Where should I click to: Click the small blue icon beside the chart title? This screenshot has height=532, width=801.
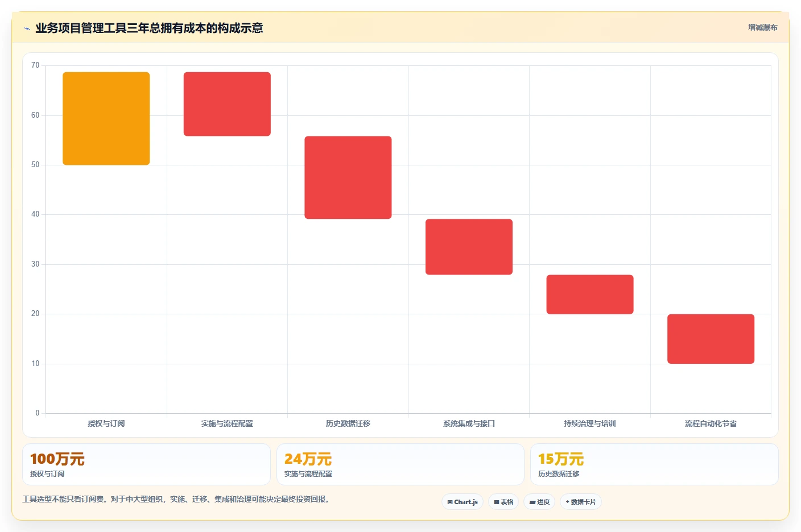[x=27, y=28]
